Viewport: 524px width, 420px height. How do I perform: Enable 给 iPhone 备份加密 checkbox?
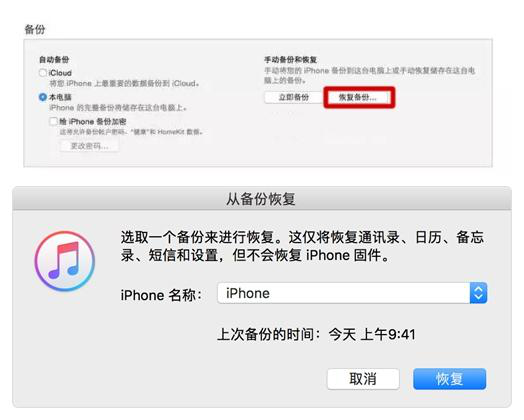[x=53, y=121]
